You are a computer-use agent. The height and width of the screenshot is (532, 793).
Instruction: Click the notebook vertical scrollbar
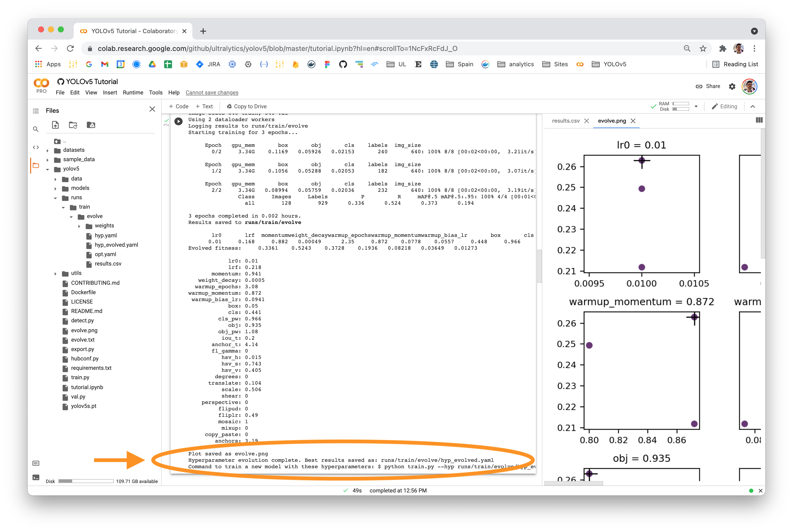(539, 266)
